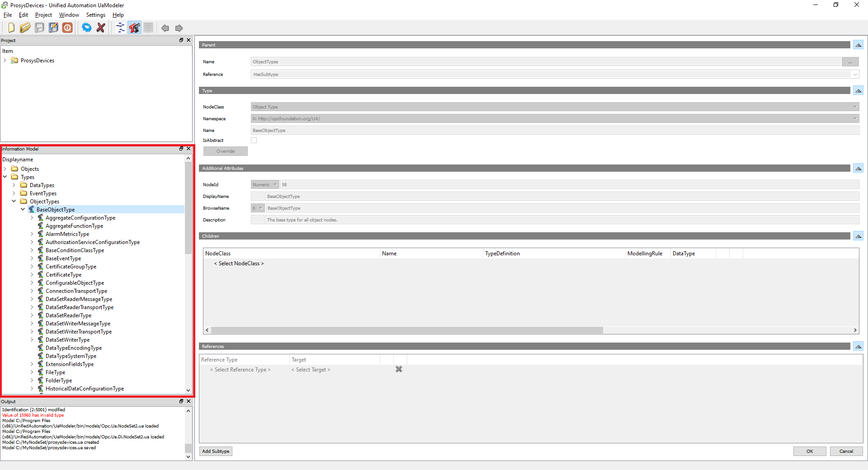Close the Information Model panel
This screenshot has width=868, height=470.
[189, 149]
